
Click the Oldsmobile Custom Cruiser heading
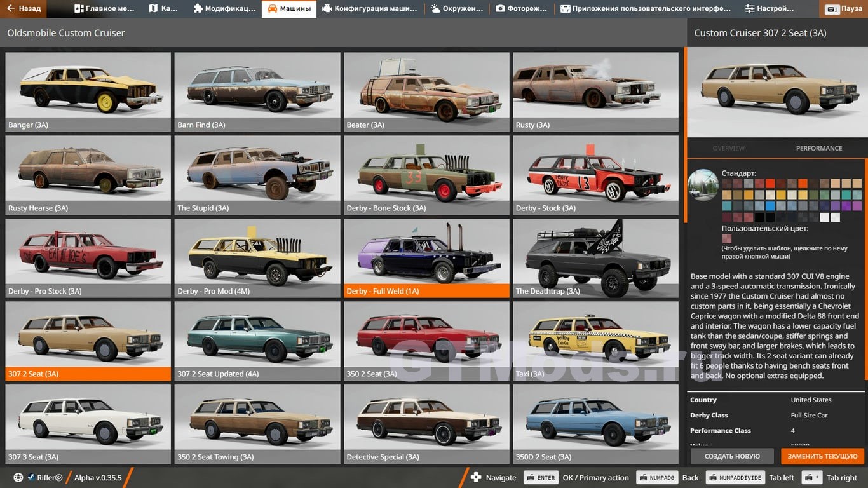click(x=66, y=33)
